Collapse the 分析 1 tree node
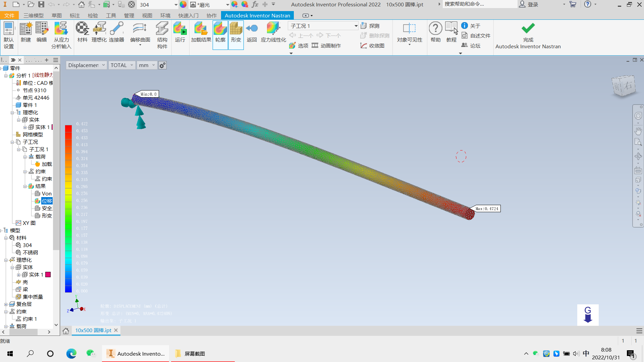 tap(6, 76)
